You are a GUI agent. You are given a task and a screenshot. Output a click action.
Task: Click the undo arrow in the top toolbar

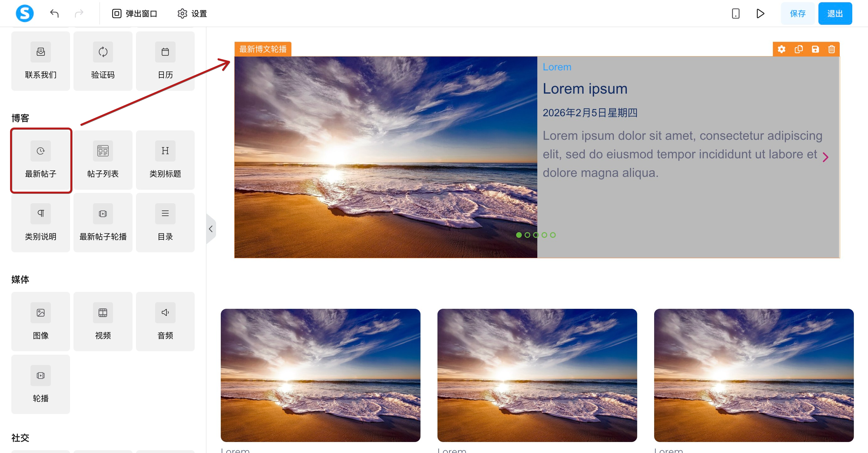(x=54, y=14)
